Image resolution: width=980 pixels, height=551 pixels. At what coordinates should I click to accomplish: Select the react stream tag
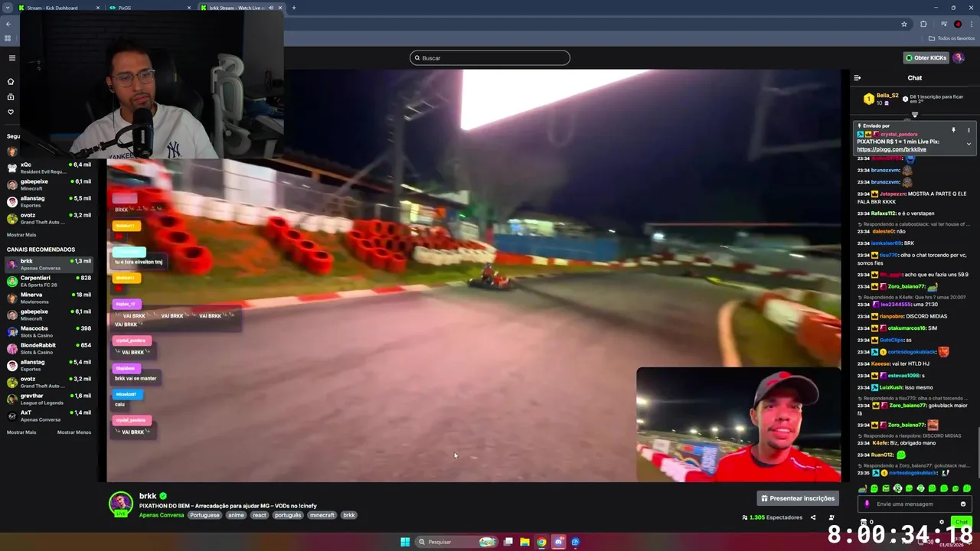(x=260, y=515)
